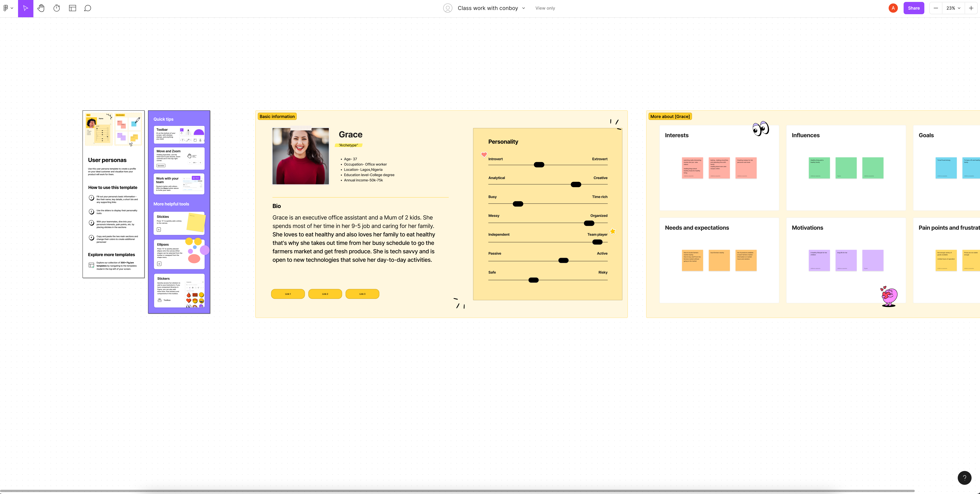Select the first blue Goals sticky note
980x494 pixels.
(946, 168)
